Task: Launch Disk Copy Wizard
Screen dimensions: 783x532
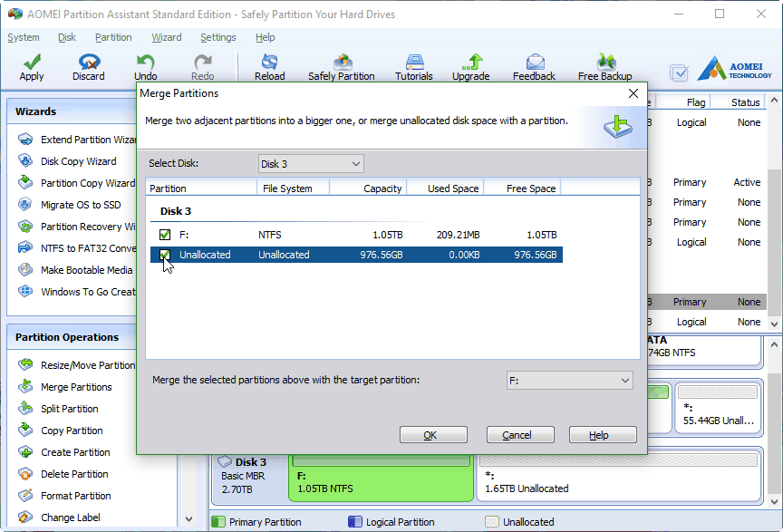Action: click(x=67, y=161)
